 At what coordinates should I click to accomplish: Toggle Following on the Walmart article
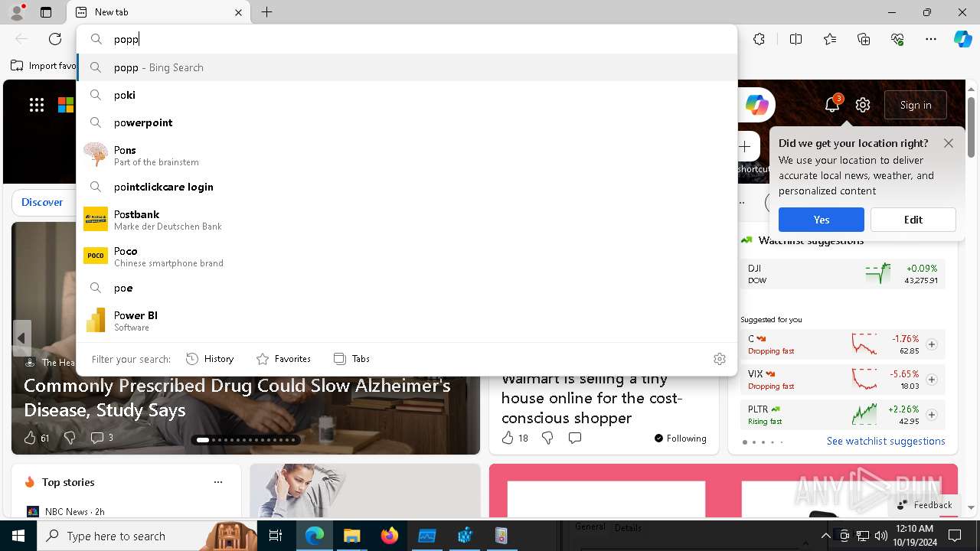680,438
